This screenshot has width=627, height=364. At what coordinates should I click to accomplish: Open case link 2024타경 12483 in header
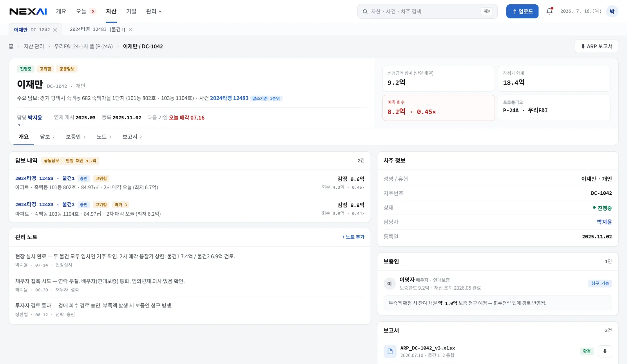[229, 98]
